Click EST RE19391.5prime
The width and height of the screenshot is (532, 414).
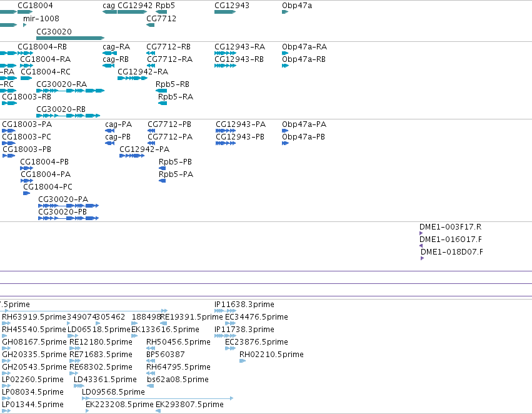[191, 317]
